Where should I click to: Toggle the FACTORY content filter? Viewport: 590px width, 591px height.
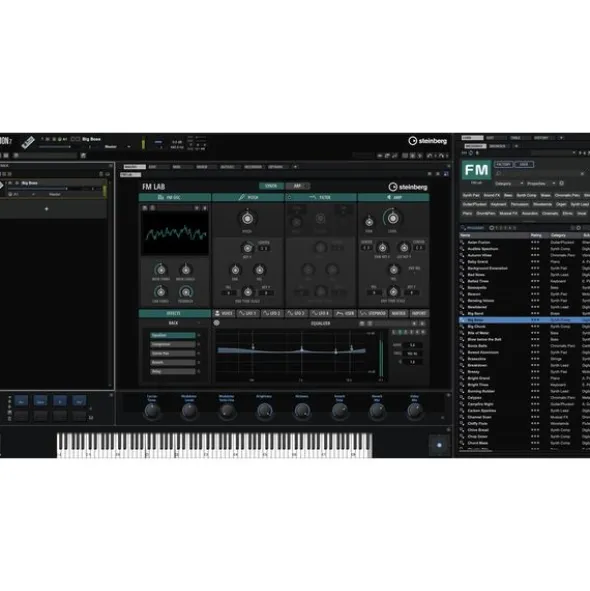click(503, 164)
